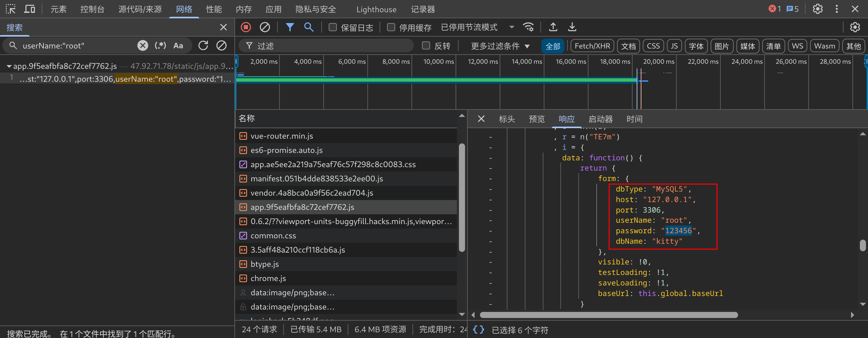868x338 pixels.
Task: Clear the network log
Action: pos(265,27)
